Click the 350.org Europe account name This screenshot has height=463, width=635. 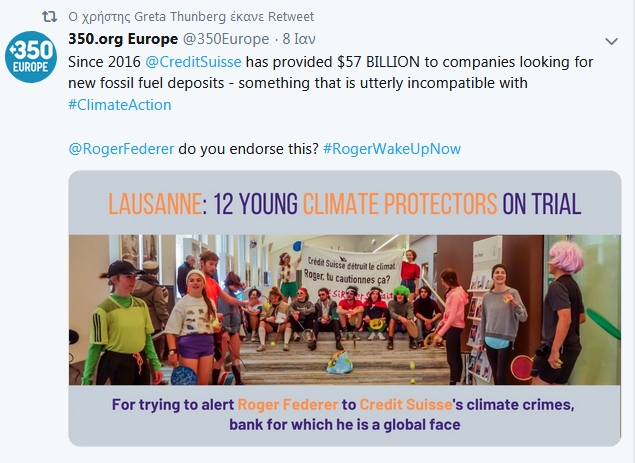pos(123,39)
